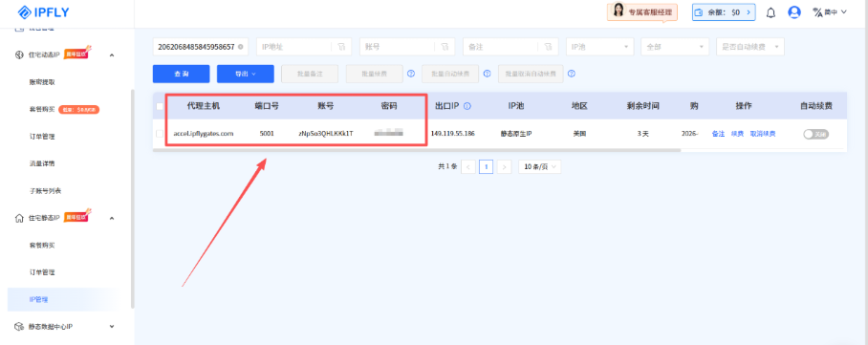Click the 5001 port cell
Image resolution: width=868 pixels, height=345 pixels.
[267, 134]
